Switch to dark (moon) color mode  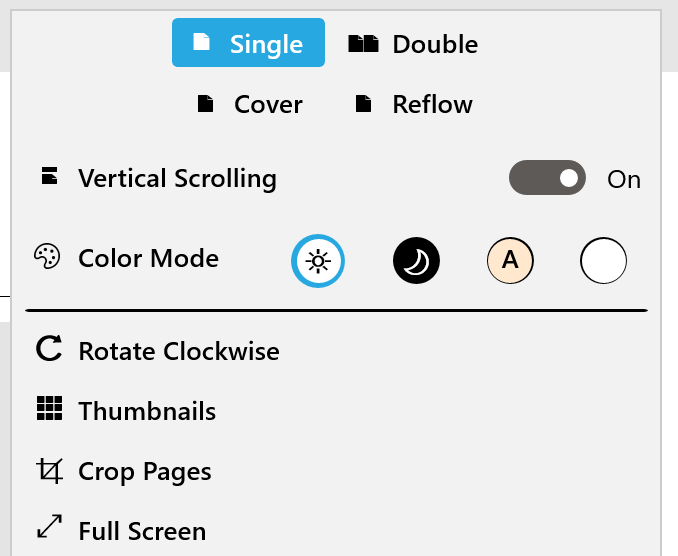pos(416,262)
